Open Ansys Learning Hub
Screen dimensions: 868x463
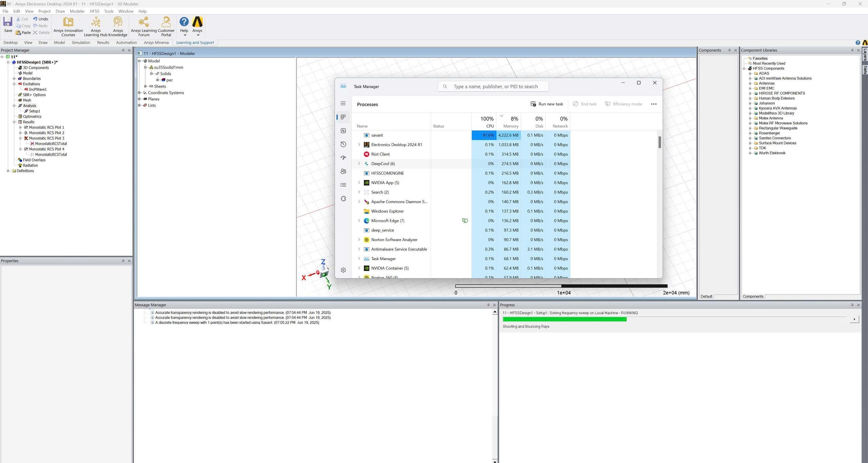pos(96,26)
